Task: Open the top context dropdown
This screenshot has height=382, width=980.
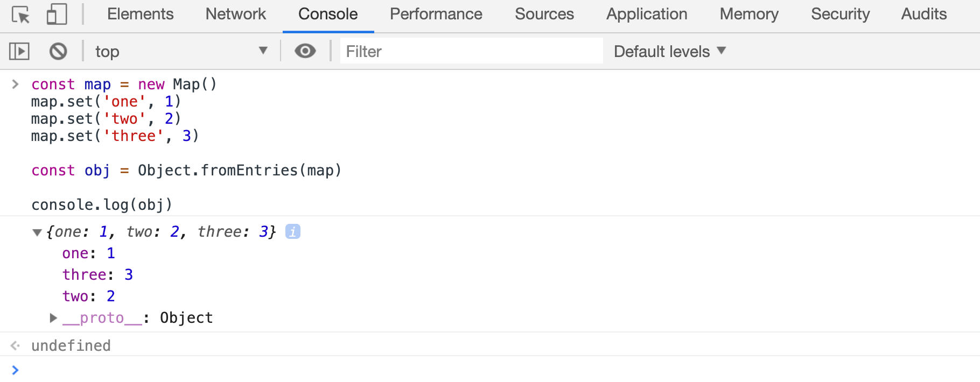Action: (181, 51)
